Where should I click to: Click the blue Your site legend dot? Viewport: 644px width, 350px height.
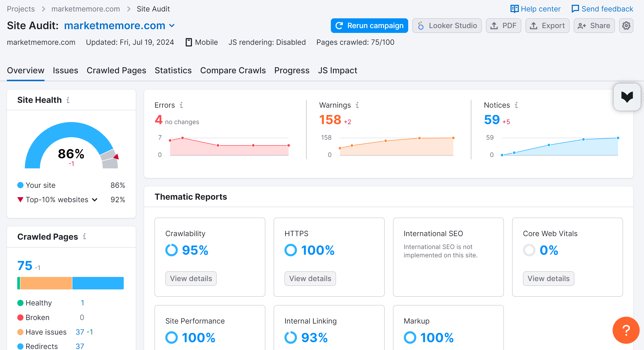(x=21, y=185)
